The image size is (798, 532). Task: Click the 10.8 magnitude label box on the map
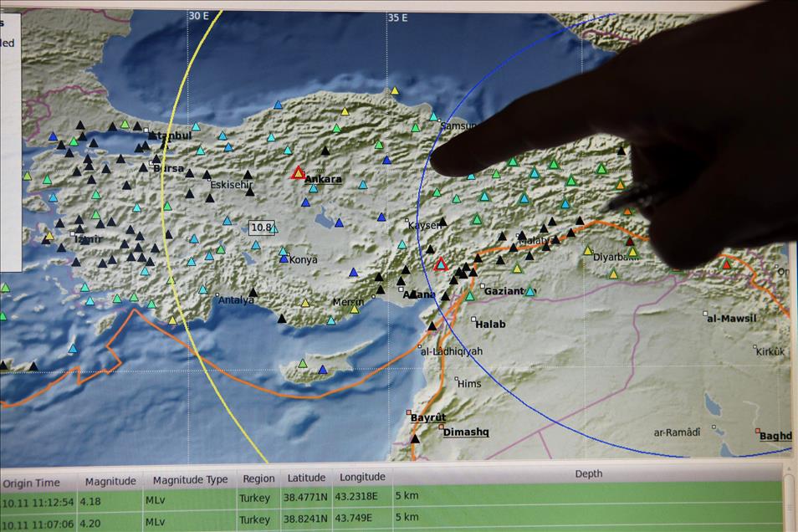click(x=261, y=227)
